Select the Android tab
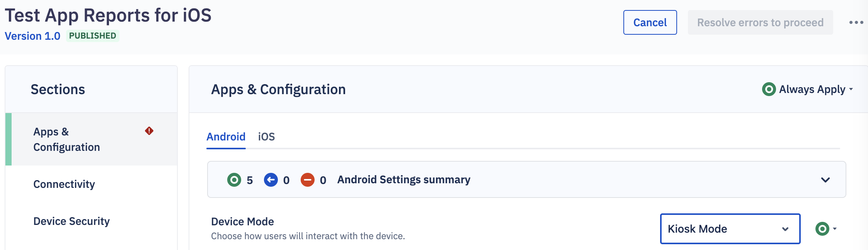Viewport: 868px width, 250px height. [x=226, y=137]
